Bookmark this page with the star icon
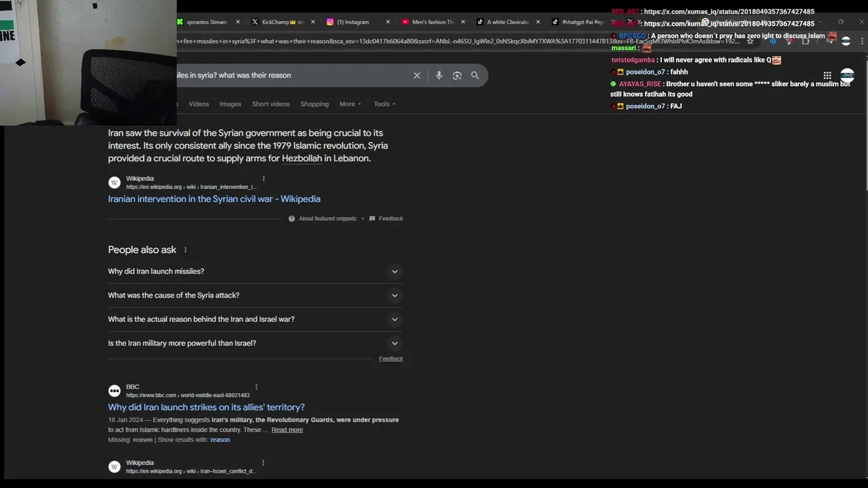The width and height of the screenshot is (868, 488). click(x=750, y=41)
